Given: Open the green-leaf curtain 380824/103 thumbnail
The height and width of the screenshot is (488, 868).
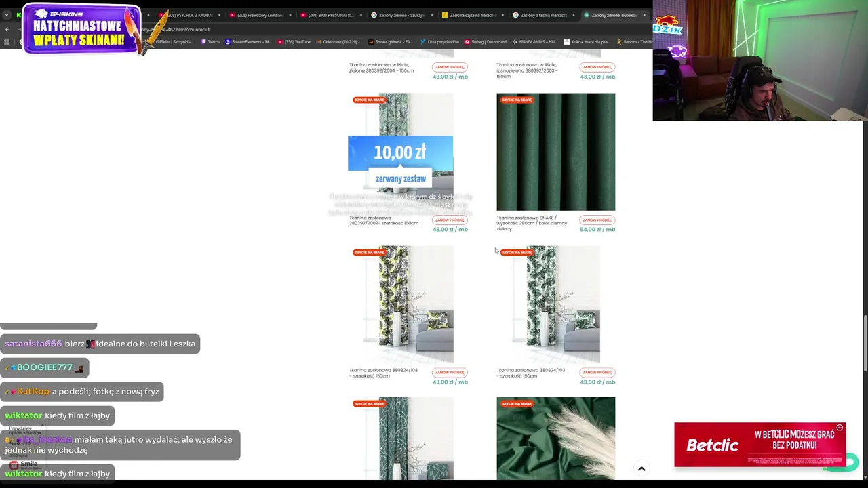Looking at the screenshot, I should (555, 304).
